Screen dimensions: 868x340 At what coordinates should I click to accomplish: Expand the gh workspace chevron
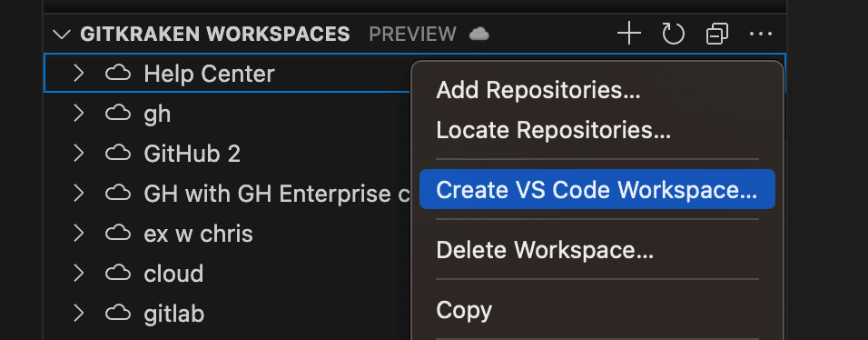click(x=79, y=114)
